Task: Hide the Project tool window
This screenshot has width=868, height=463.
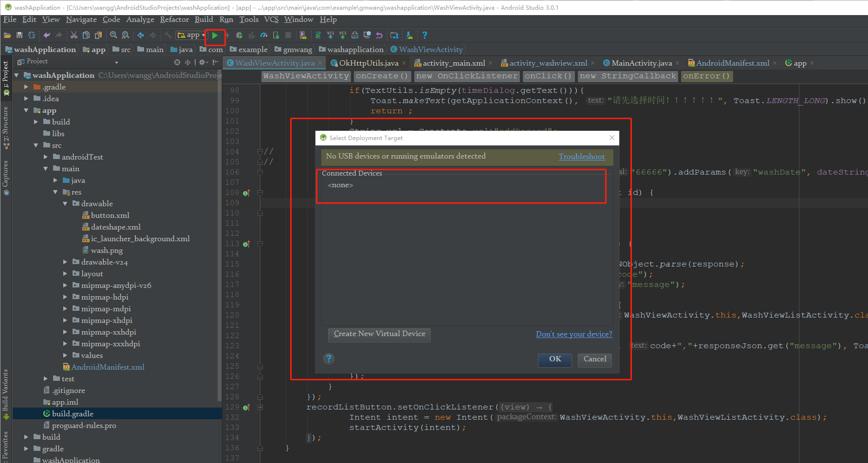Action: click(x=215, y=62)
